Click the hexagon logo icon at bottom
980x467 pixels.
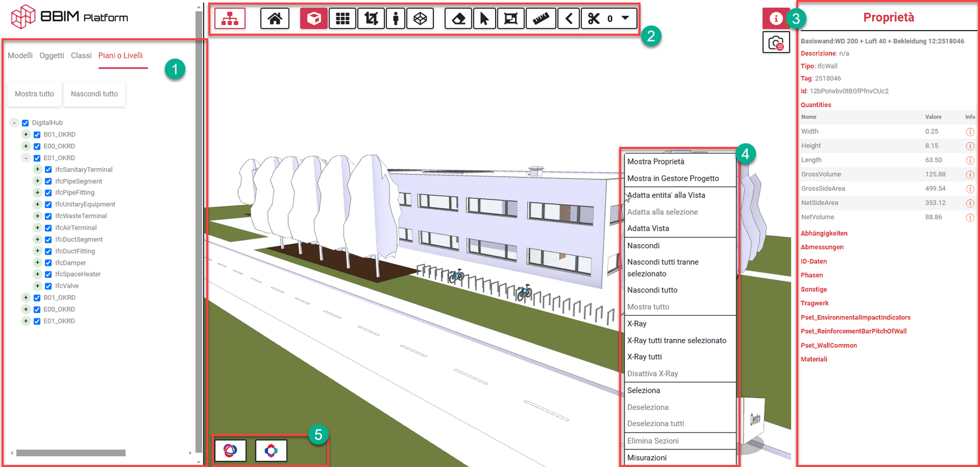[271, 451]
